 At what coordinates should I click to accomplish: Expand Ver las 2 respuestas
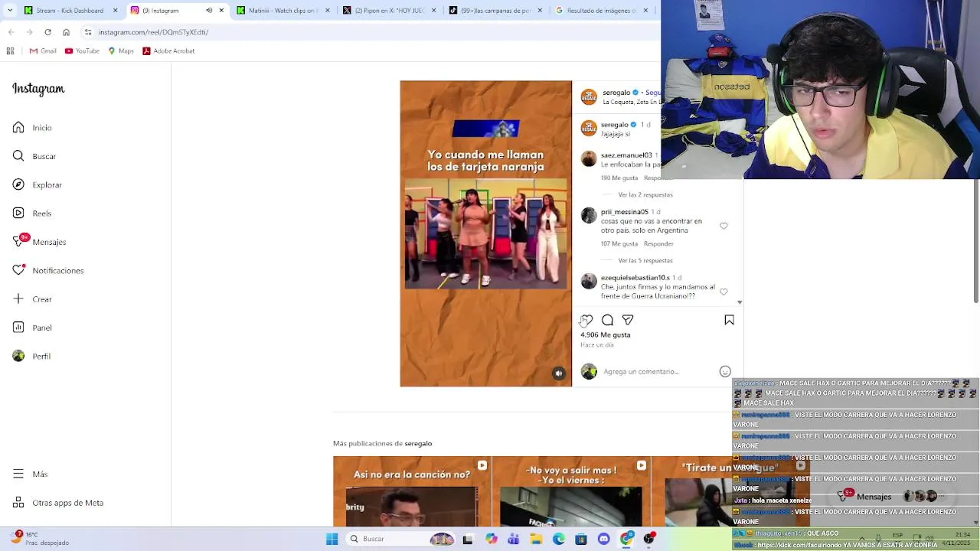coord(645,195)
